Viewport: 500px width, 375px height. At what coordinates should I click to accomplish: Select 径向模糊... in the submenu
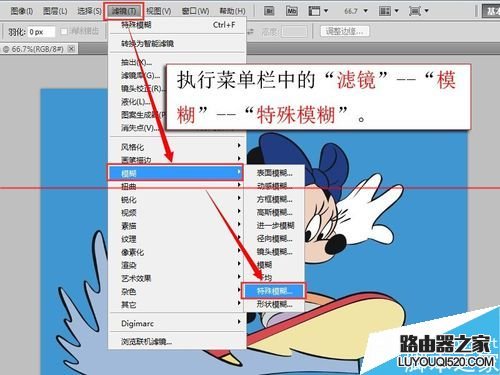coord(274,238)
